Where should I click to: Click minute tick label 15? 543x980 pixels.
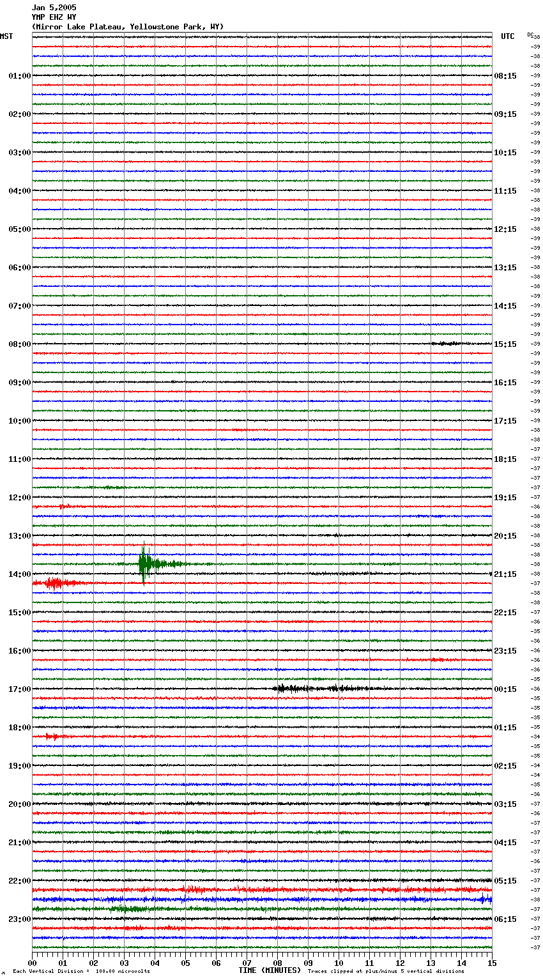pos(492,963)
